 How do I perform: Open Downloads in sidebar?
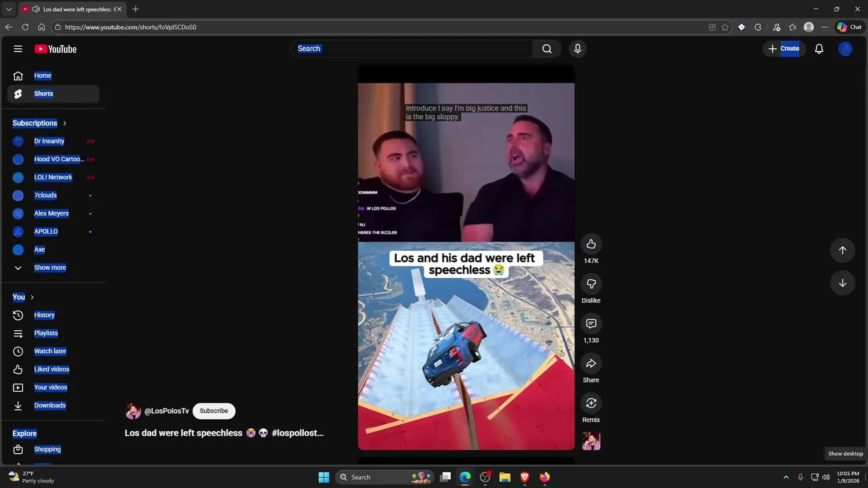pyautogui.click(x=53, y=405)
